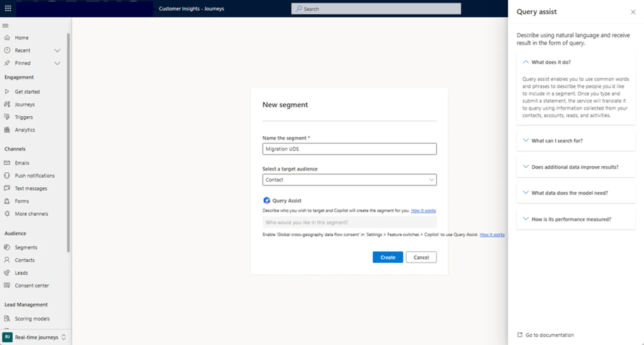
Task: Open Go to documentation link
Action: click(550, 335)
